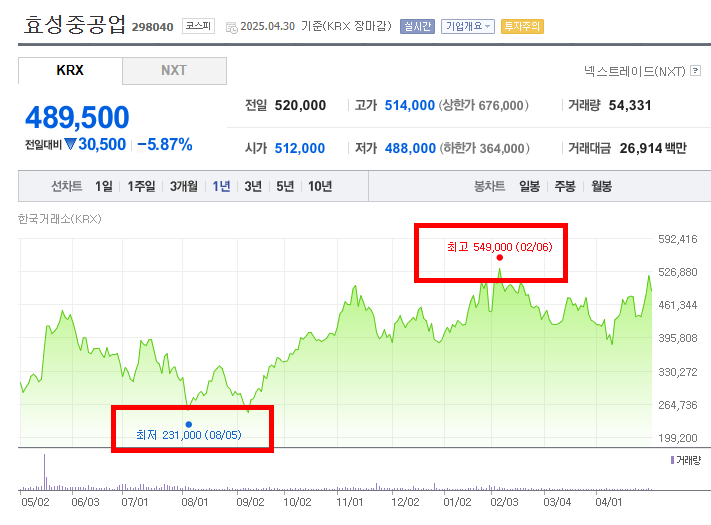
Task: Select the 5년 line chart period
Action: (285, 186)
